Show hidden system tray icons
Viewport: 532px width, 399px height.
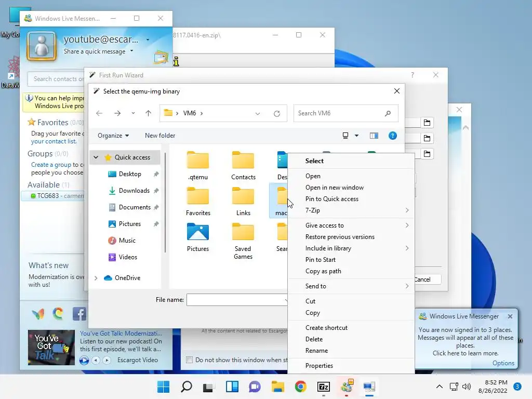440,387
